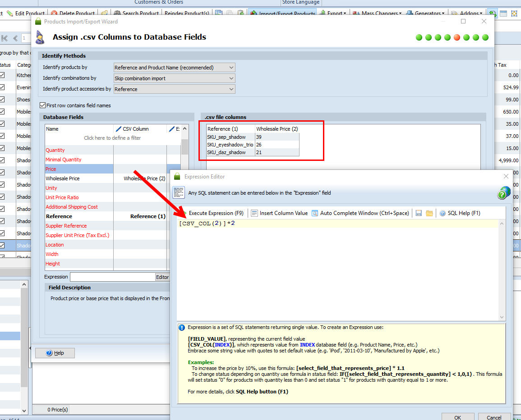The width and height of the screenshot is (521, 420).
Task: Open the Identify product accessories by dropdown
Action: point(175,89)
